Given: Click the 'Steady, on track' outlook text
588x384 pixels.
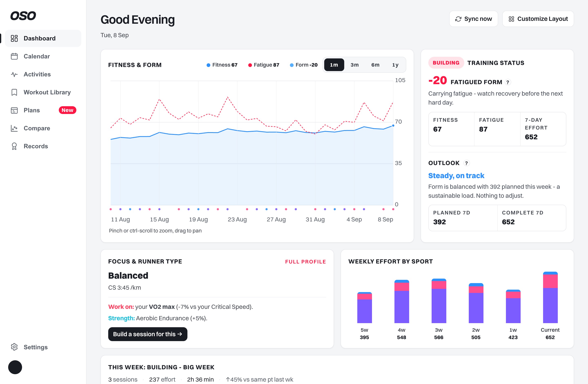Looking at the screenshot, I should pos(456,175).
